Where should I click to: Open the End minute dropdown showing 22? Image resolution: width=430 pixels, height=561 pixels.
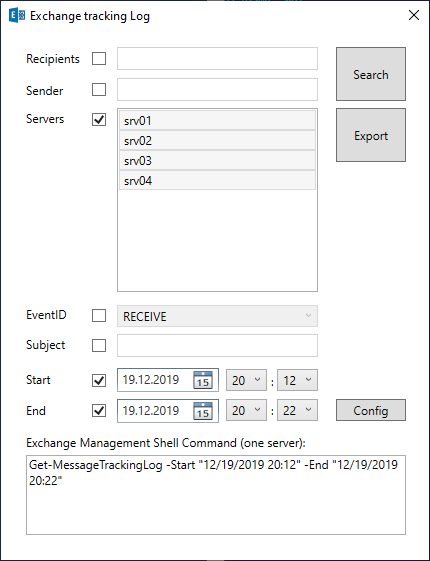(x=297, y=410)
